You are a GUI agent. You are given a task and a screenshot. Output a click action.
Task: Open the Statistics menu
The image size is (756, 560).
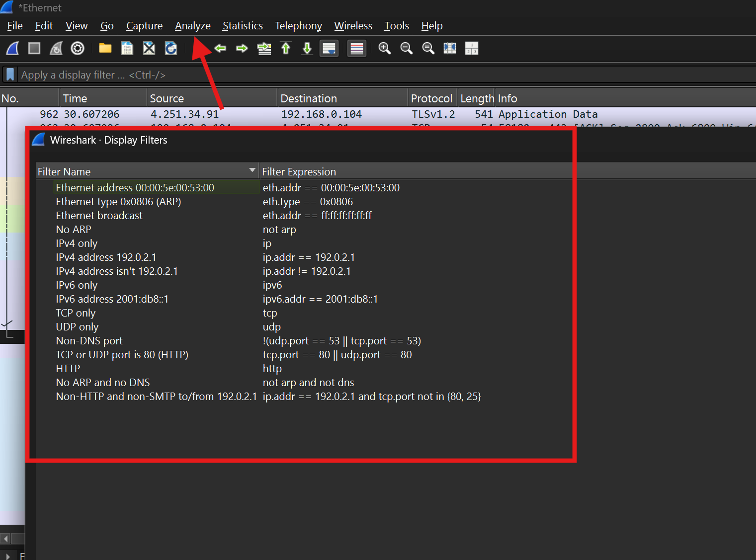coord(243,26)
